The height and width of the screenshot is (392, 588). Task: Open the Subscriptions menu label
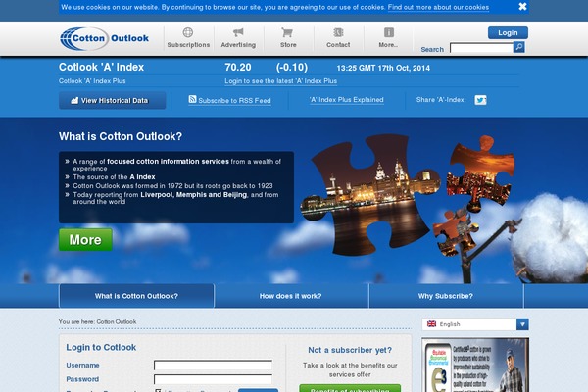(x=188, y=45)
